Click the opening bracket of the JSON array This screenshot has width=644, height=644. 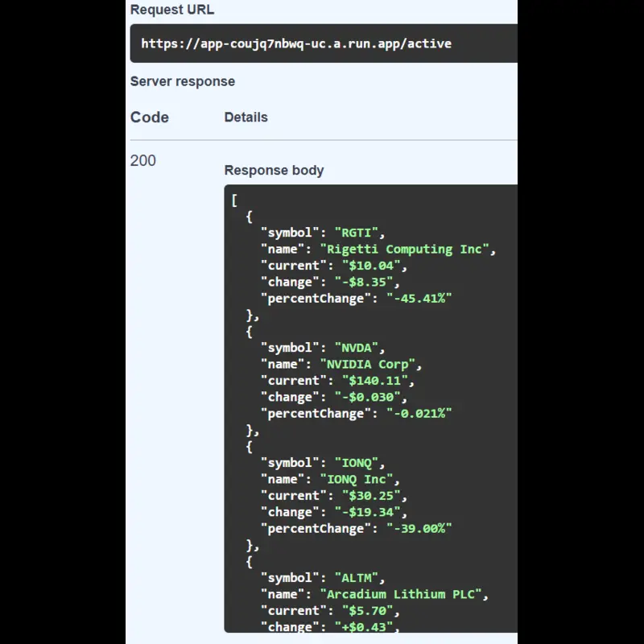[x=233, y=199]
